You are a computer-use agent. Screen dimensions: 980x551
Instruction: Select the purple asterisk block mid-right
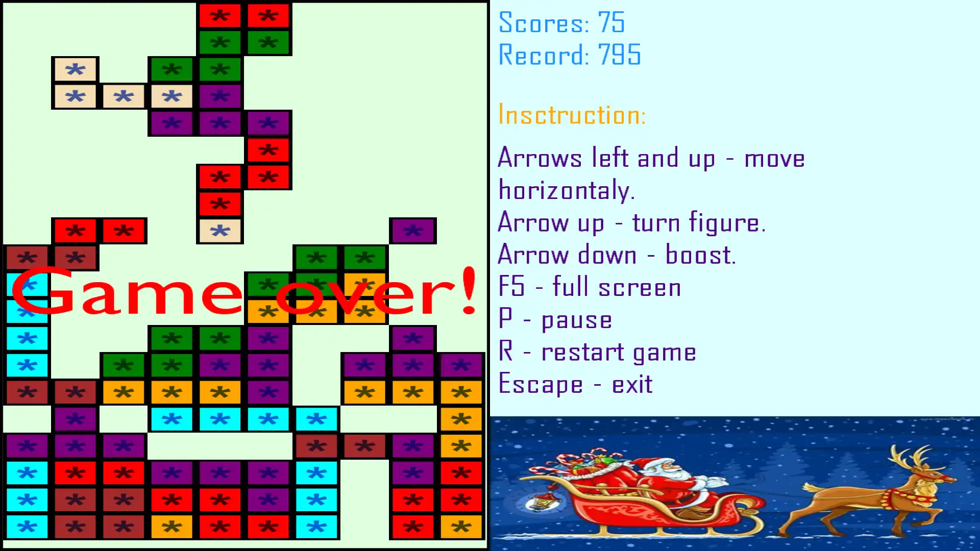coord(413,231)
